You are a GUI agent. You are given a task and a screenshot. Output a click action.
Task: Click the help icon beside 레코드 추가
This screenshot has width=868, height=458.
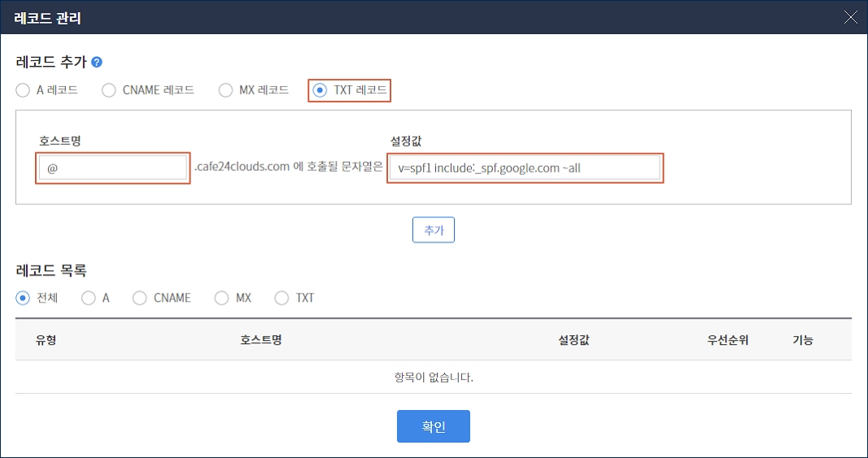[x=97, y=62]
